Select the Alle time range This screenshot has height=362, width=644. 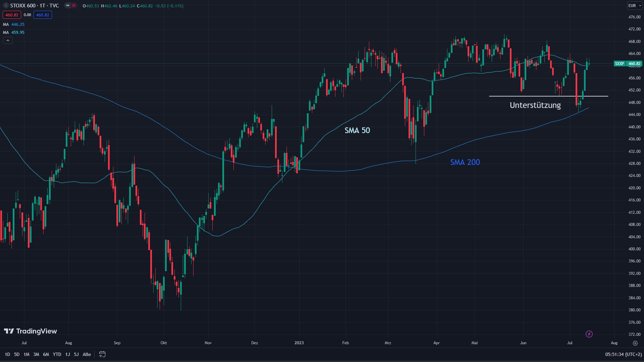87,354
